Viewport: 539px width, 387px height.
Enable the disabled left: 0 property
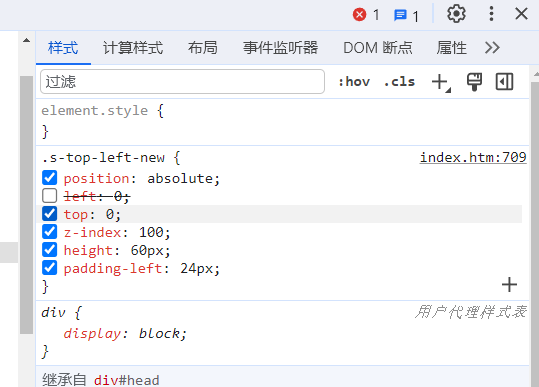(50, 196)
